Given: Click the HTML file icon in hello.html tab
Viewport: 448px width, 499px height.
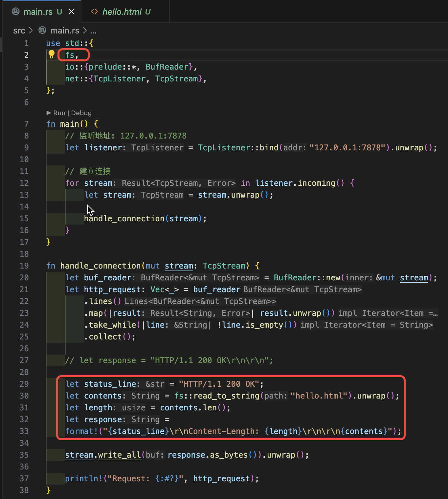Looking at the screenshot, I should [95, 12].
